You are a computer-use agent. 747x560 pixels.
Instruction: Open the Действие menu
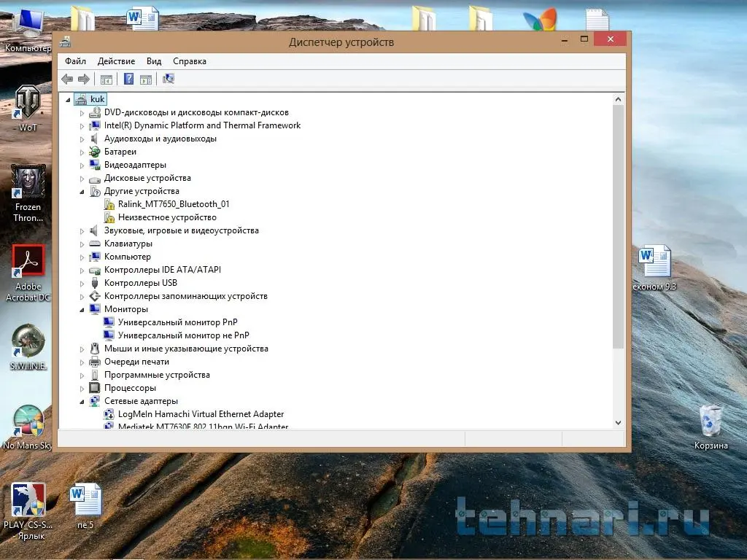tap(116, 61)
